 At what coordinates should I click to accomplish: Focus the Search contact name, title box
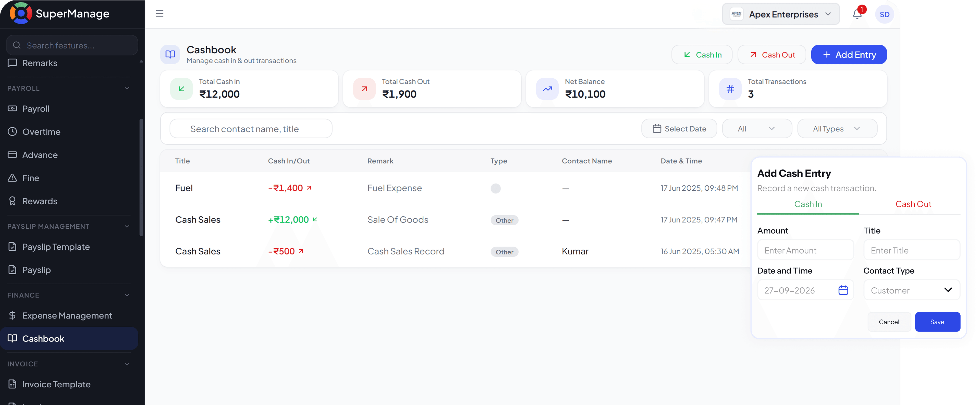(251, 129)
